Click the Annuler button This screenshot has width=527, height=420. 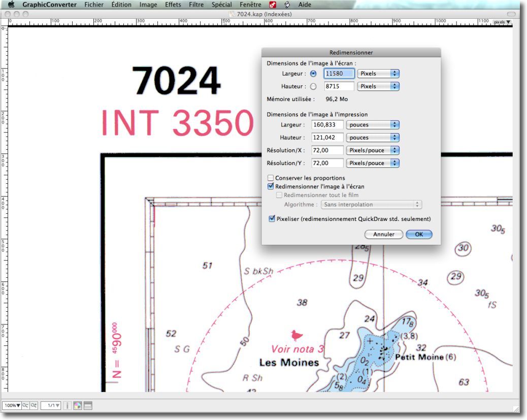point(383,235)
